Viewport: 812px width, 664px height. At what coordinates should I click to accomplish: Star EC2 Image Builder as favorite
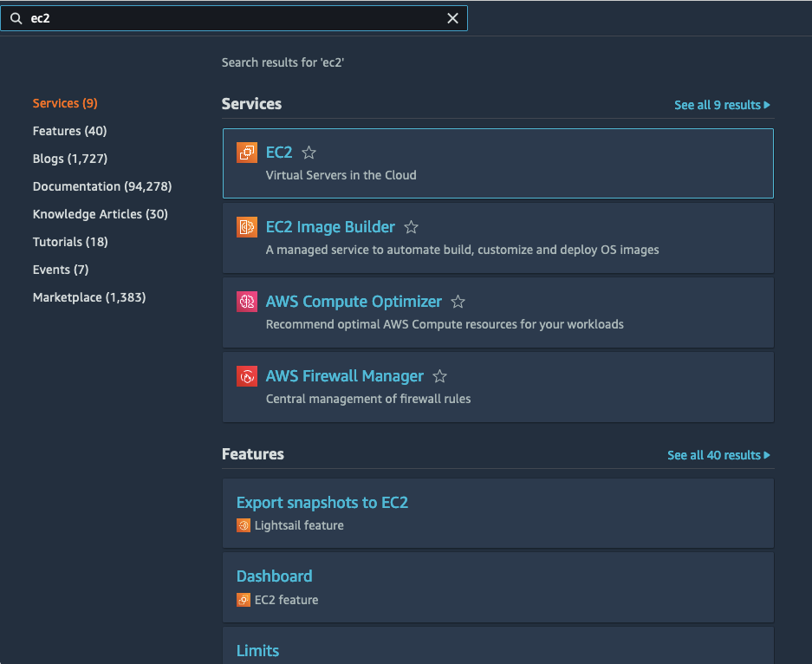point(411,227)
